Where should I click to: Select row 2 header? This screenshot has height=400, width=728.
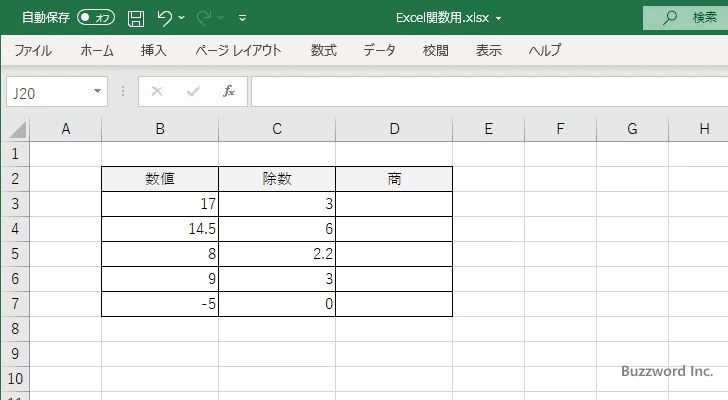coord(15,179)
